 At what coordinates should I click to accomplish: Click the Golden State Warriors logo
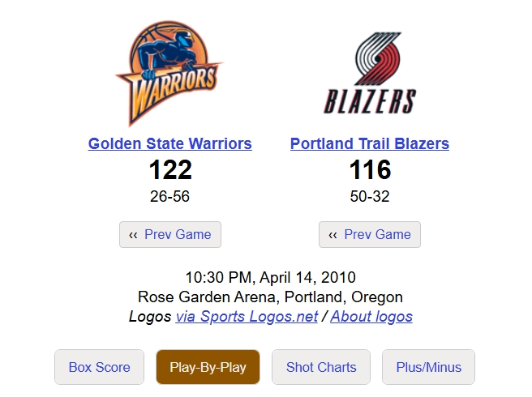pos(169,73)
